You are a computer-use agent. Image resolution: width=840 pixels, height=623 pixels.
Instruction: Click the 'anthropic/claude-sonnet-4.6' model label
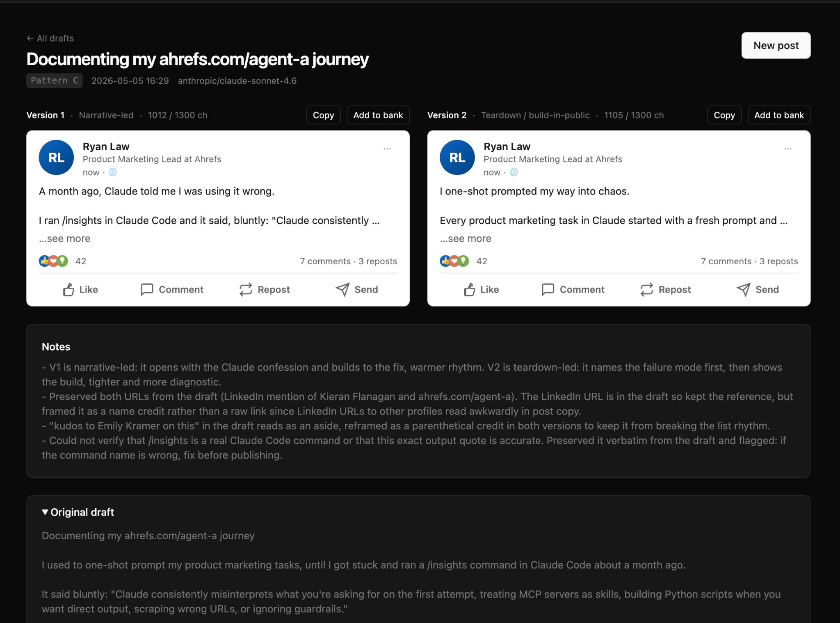[x=237, y=81]
